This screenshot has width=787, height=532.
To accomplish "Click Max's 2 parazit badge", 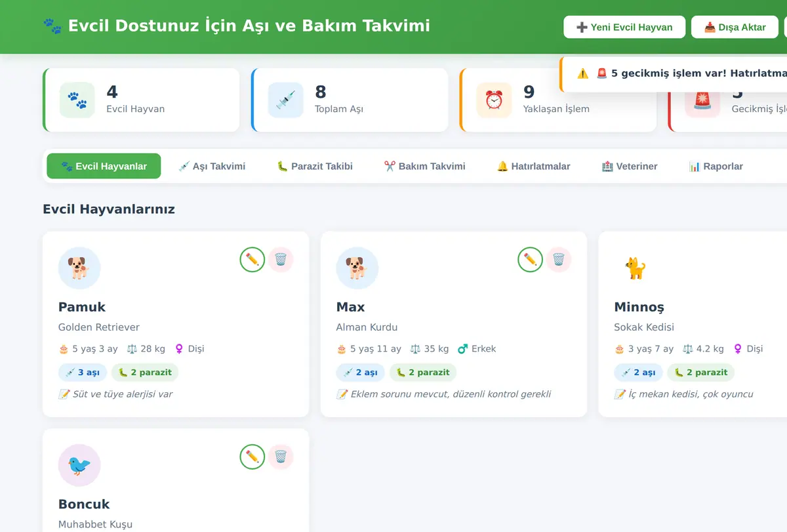I will pyautogui.click(x=423, y=373).
